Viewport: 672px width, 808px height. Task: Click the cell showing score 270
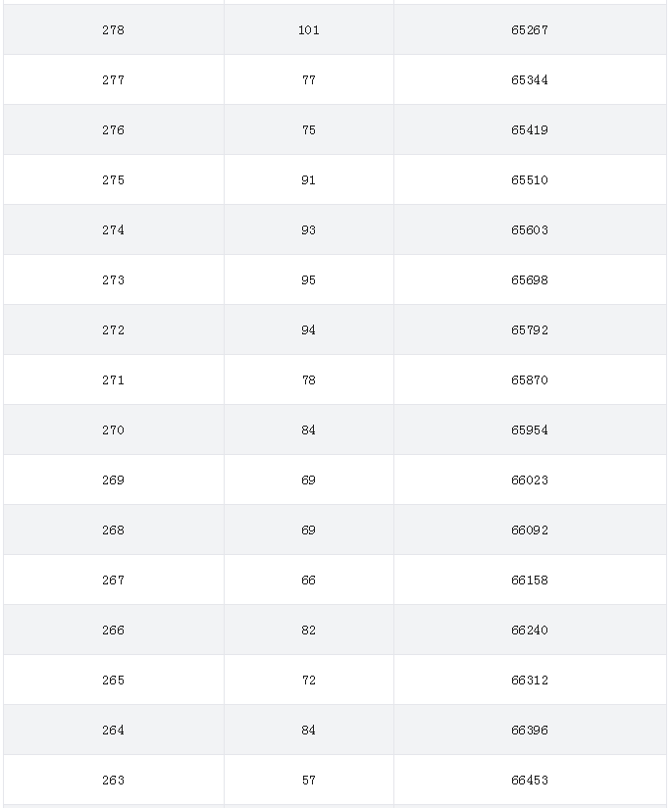click(114, 429)
